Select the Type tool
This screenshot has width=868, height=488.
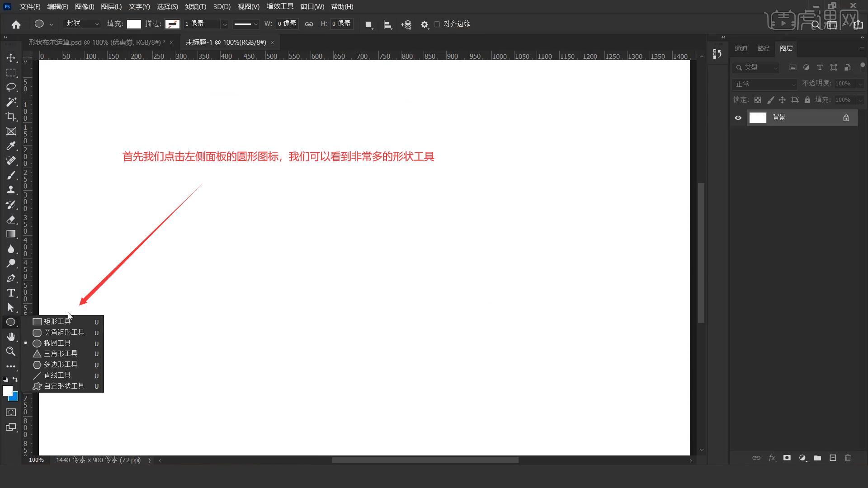[x=11, y=293]
